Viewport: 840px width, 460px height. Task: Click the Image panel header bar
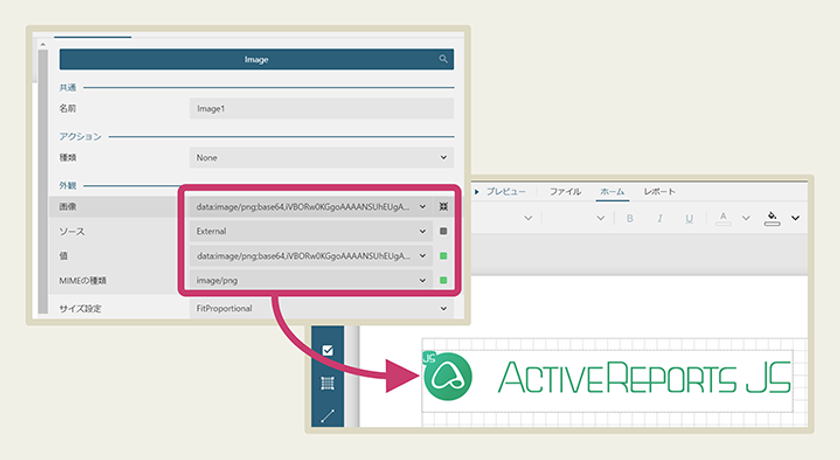pos(257,59)
